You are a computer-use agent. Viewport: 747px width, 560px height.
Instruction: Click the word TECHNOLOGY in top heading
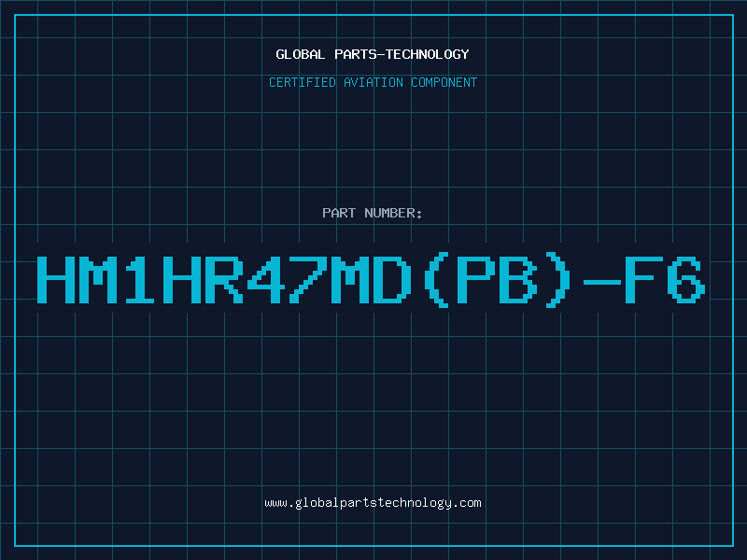(428, 54)
